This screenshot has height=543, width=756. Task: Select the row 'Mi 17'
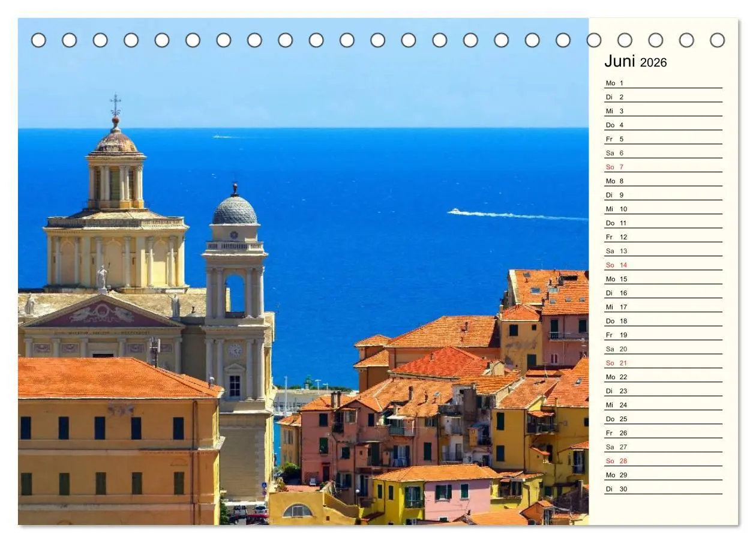[663, 307]
